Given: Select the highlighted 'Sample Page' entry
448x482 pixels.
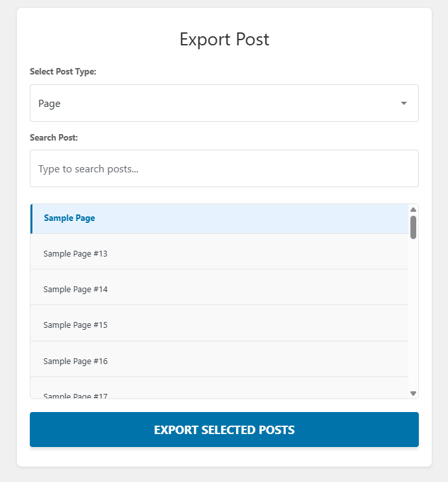Looking at the screenshot, I should (x=69, y=218).
